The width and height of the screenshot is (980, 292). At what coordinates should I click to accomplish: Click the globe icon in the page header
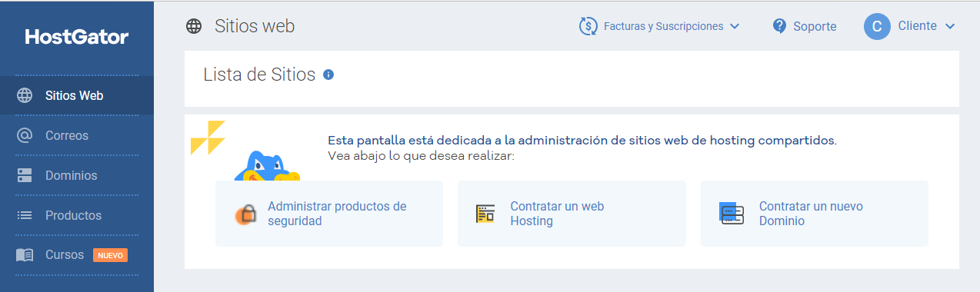click(194, 26)
